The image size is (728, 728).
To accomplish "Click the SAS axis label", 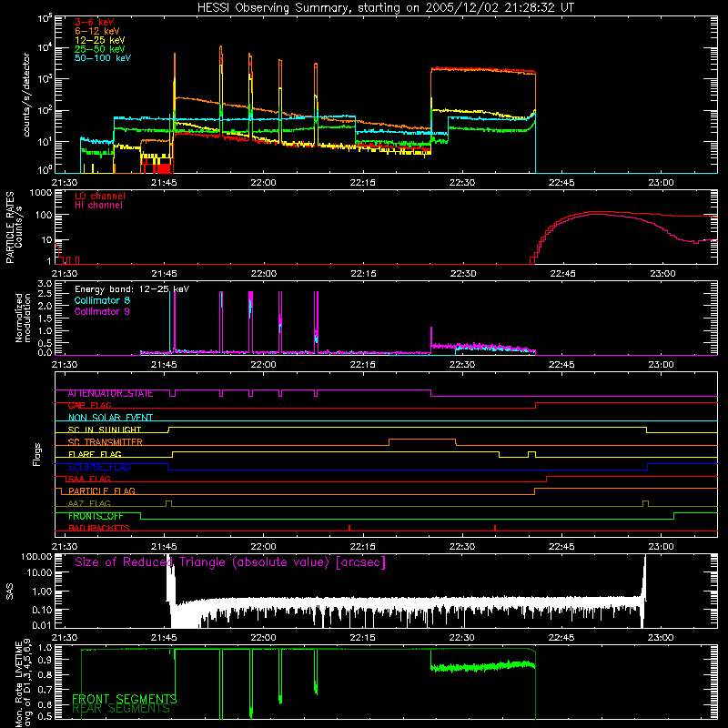I will 10,591.
